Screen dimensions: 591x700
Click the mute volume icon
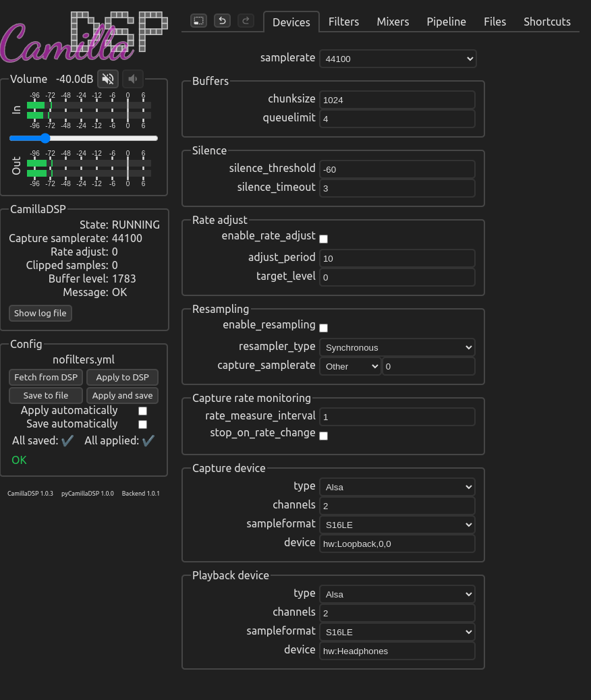click(x=108, y=79)
